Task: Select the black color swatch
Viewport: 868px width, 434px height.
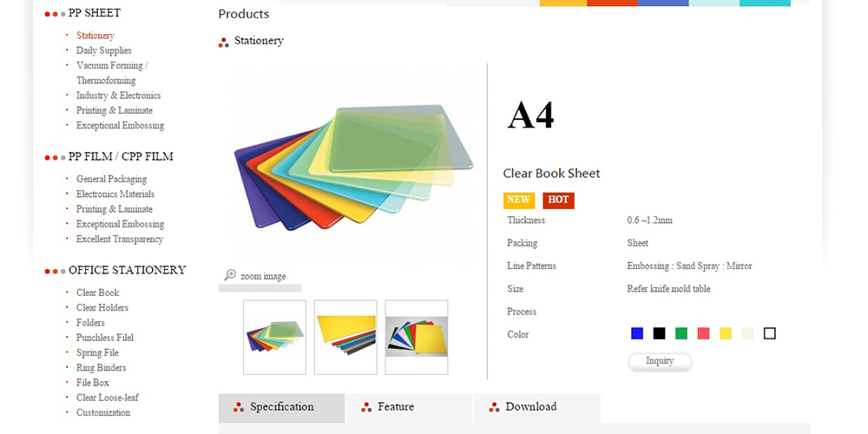Action: [x=660, y=333]
